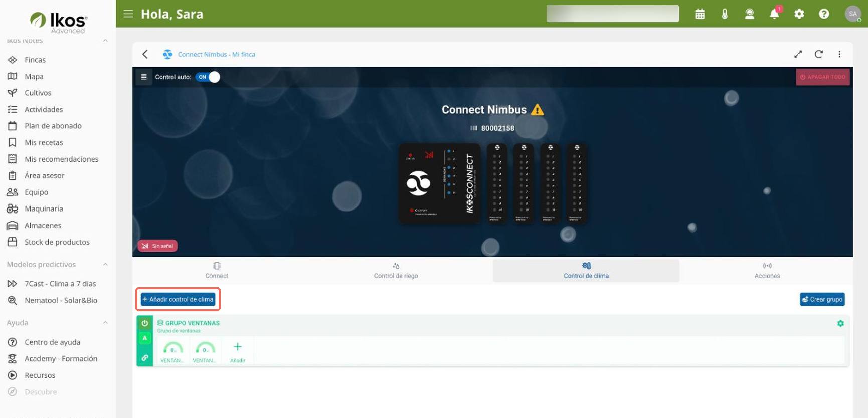Open the calendar icon in header

700,14
